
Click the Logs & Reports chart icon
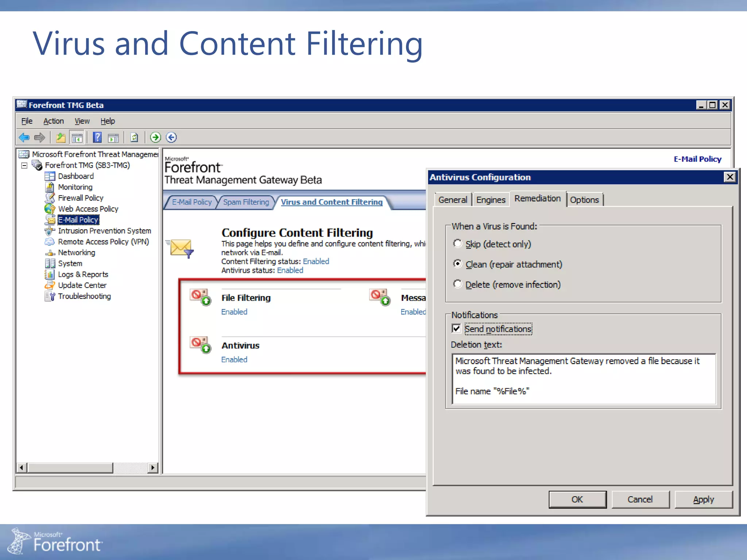click(50, 274)
